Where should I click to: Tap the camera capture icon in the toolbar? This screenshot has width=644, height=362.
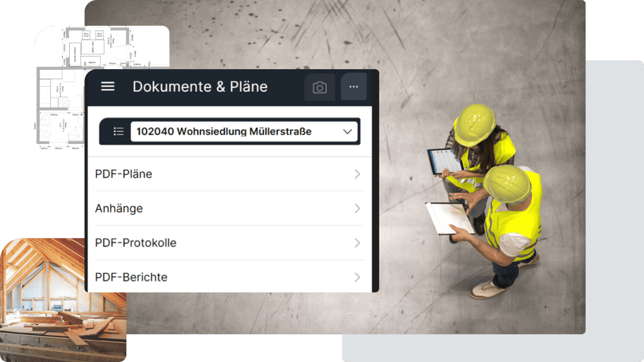point(319,87)
